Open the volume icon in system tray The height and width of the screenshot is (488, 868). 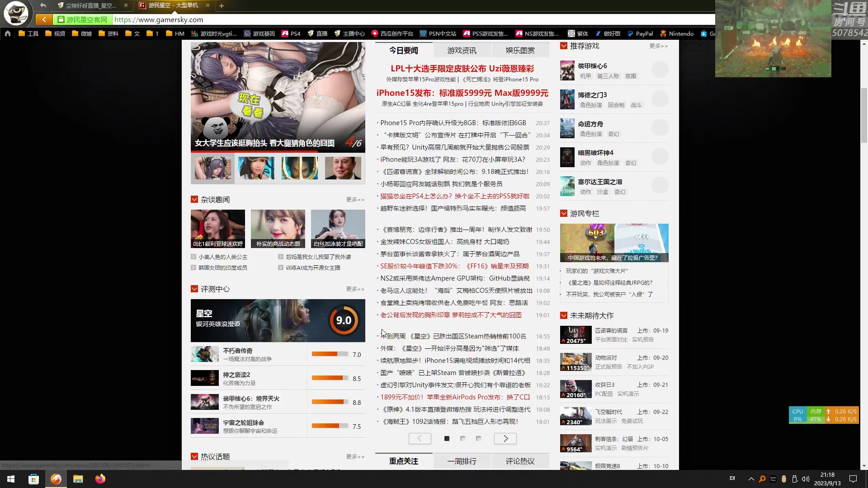(x=806, y=479)
